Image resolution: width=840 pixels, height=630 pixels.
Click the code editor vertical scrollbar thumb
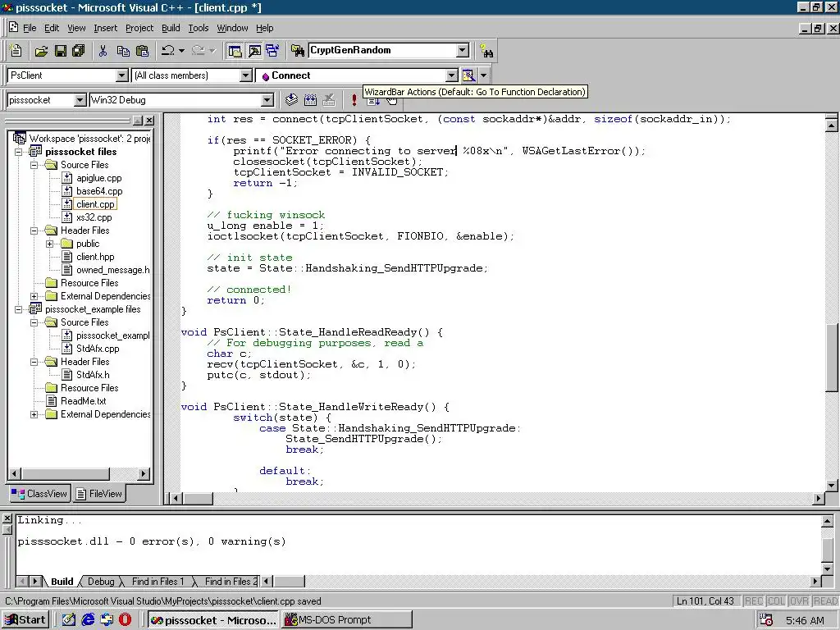831,358
